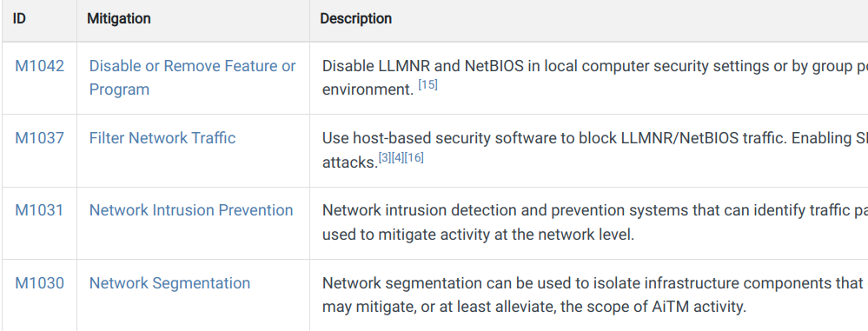Open the M1037 mitigation ID link

(39, 138)
